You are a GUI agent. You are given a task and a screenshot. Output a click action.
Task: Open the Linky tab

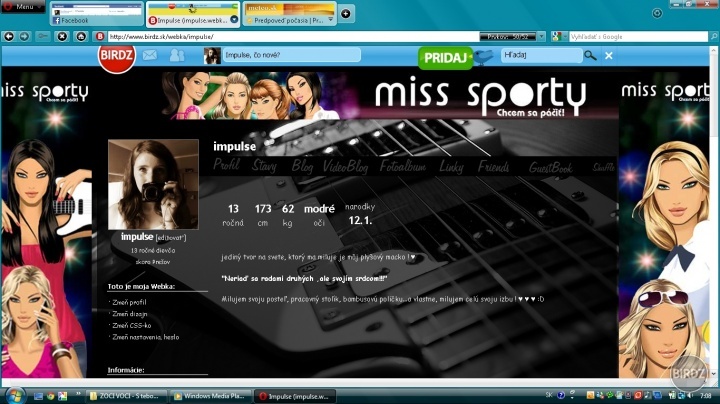tap(451, 167)
